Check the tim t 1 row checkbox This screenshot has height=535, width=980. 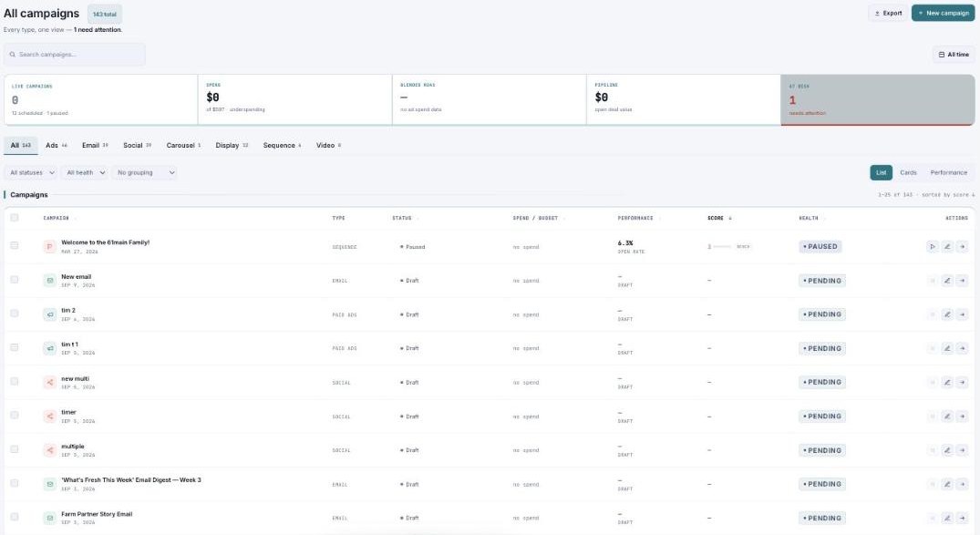(x=15, y=347)
